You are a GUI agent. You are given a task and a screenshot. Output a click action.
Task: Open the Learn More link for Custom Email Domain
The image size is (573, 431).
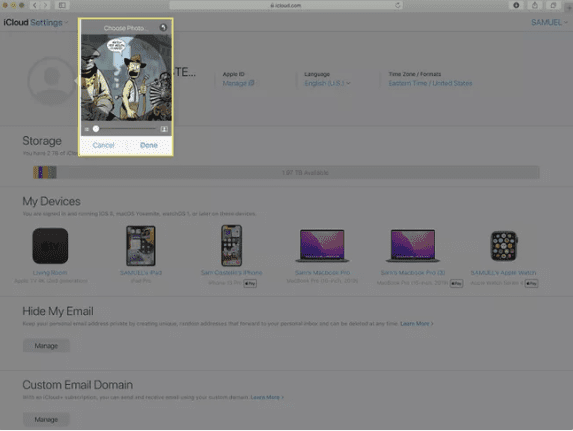[267, 397]
